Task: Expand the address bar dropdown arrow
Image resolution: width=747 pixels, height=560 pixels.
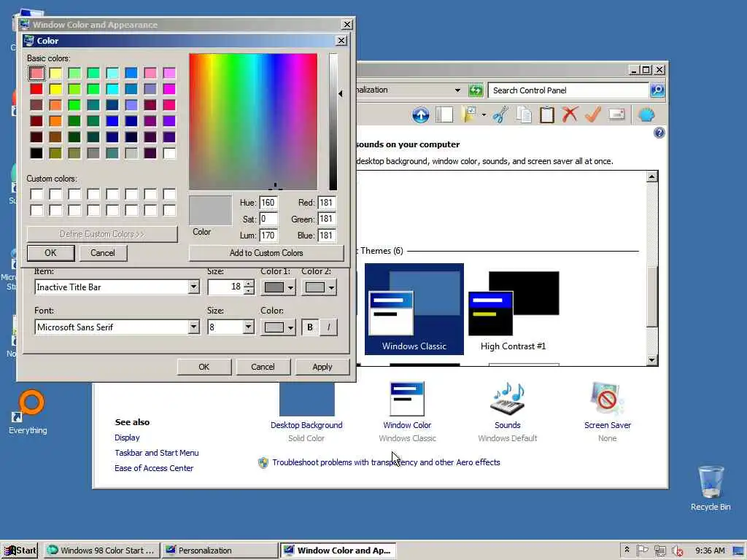Action: [x=457, y=90]
